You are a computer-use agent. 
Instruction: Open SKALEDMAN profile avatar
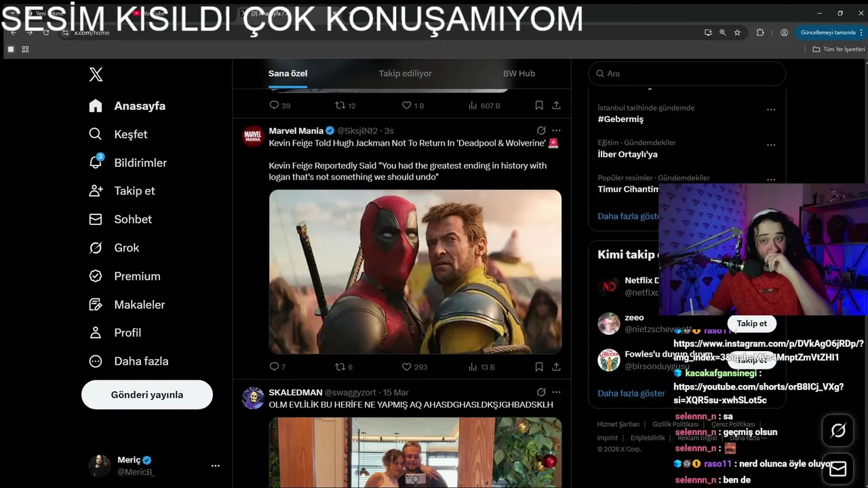tap(253, 398)
